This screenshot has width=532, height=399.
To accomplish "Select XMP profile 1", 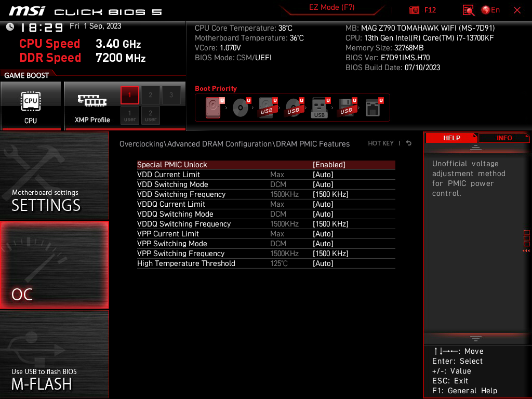I will point(129,95).
